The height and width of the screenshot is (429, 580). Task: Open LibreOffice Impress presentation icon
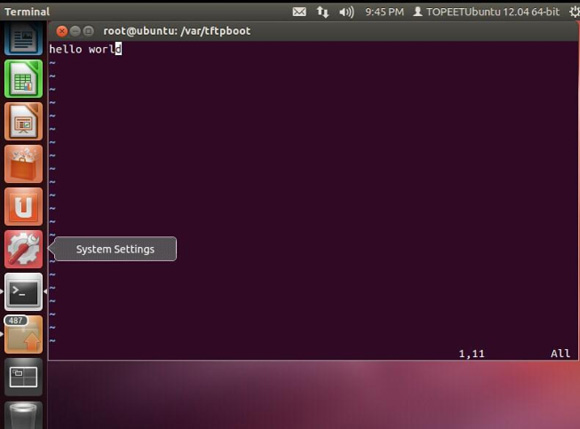[x=23, y=122]
